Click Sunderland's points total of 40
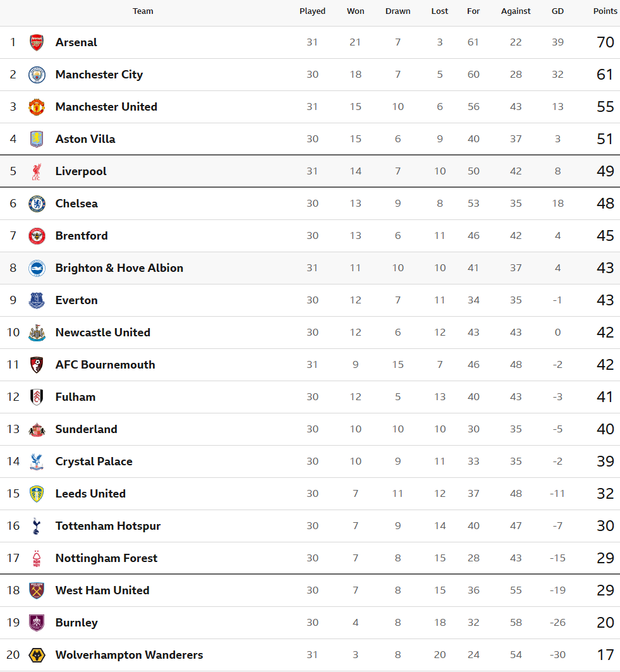 (x=605, y=429)
